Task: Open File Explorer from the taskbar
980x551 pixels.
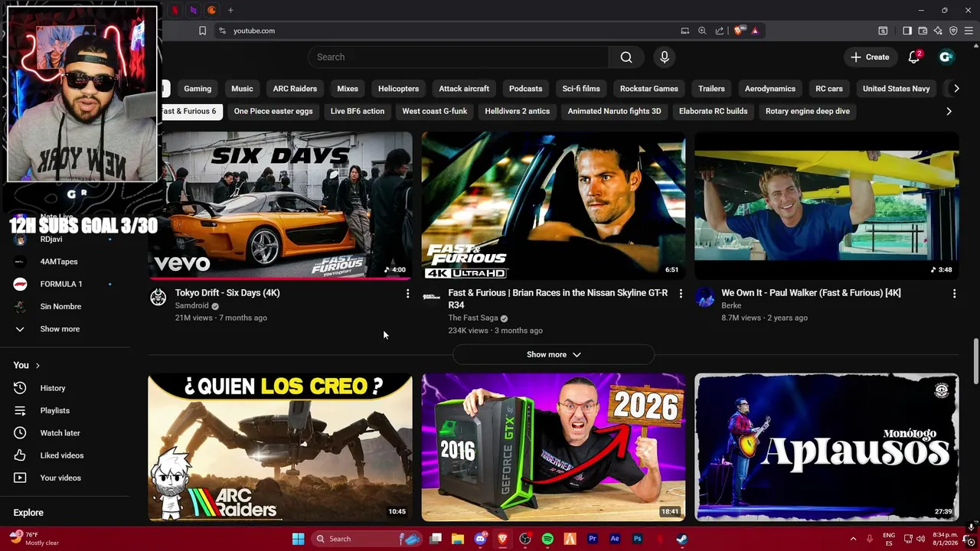Action: tap(458, 539)
